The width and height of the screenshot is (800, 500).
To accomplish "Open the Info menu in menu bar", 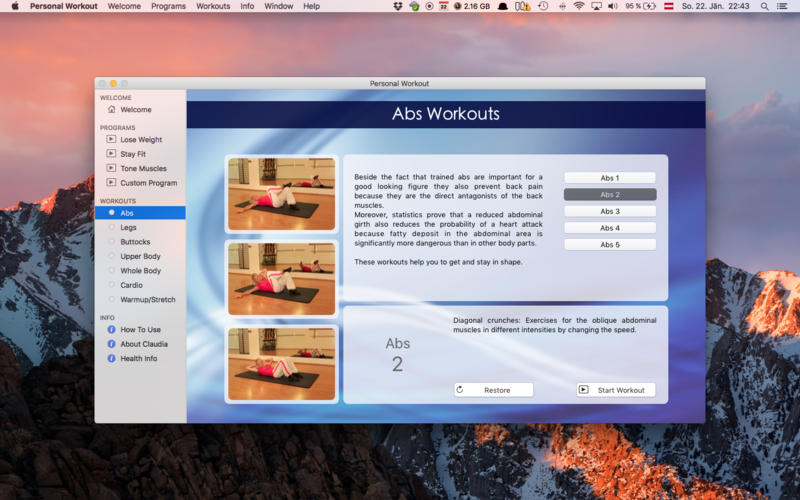I will pyautogui.click(x=247, y=6).
